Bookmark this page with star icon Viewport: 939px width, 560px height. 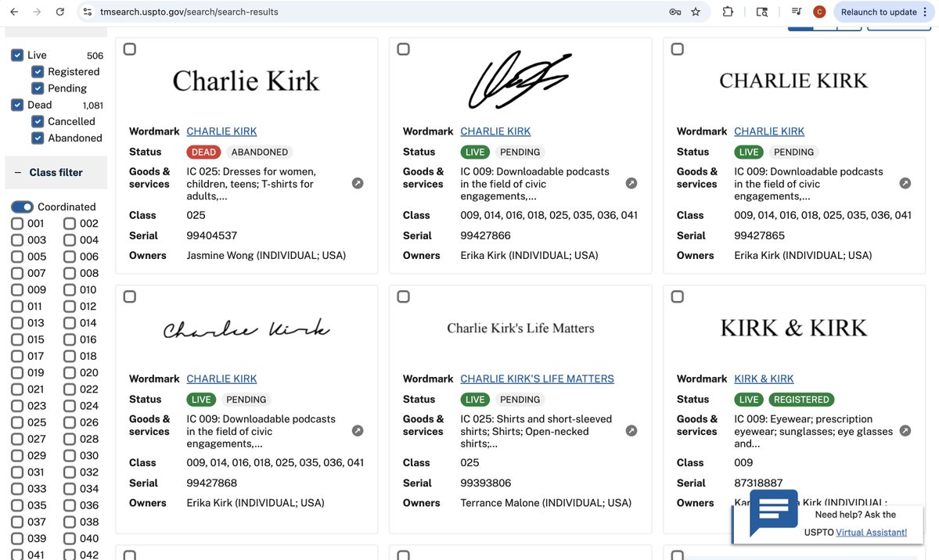(696, 12)
